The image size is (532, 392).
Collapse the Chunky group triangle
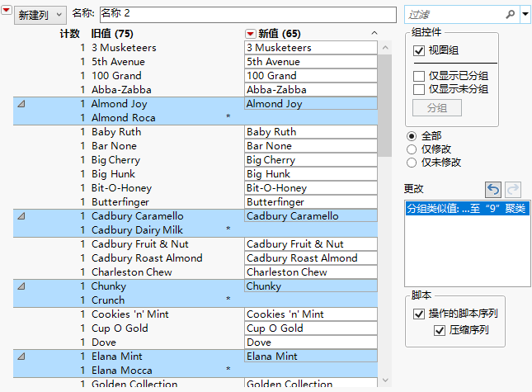21,286
